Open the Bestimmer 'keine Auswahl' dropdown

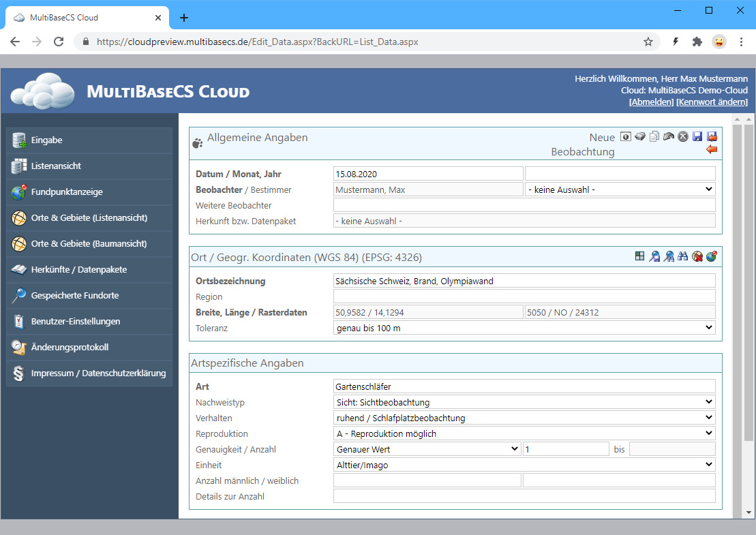coord(620,189)
